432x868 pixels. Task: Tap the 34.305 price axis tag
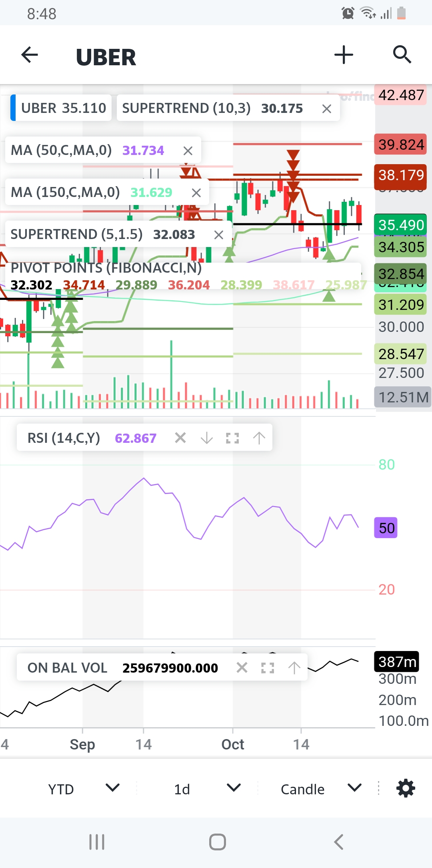pos(401,247)
